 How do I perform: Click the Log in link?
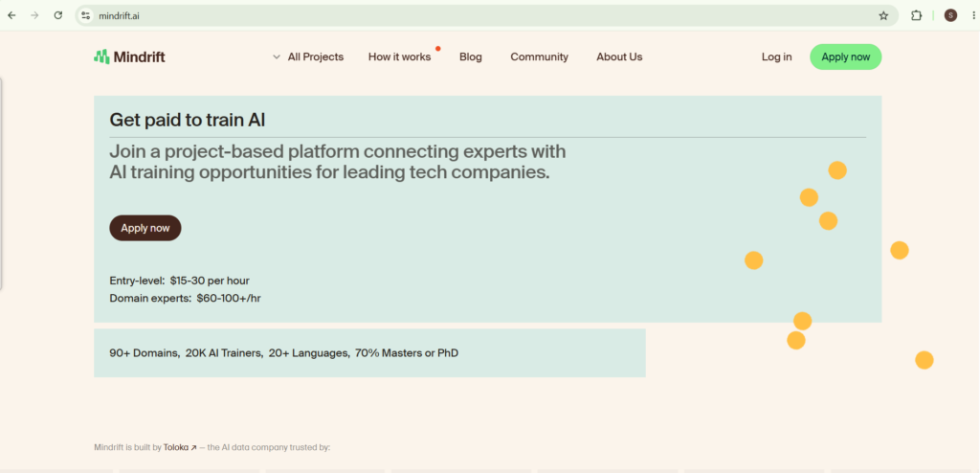[776, 56]
